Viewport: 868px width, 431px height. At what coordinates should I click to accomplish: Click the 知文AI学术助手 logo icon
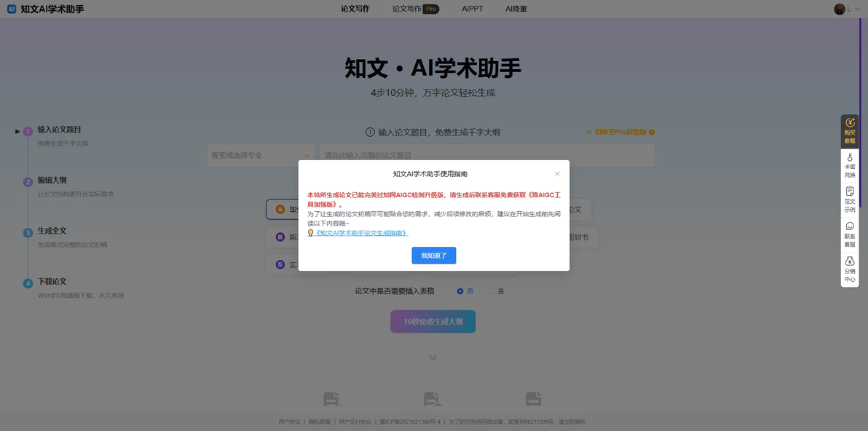pos(12,9)
